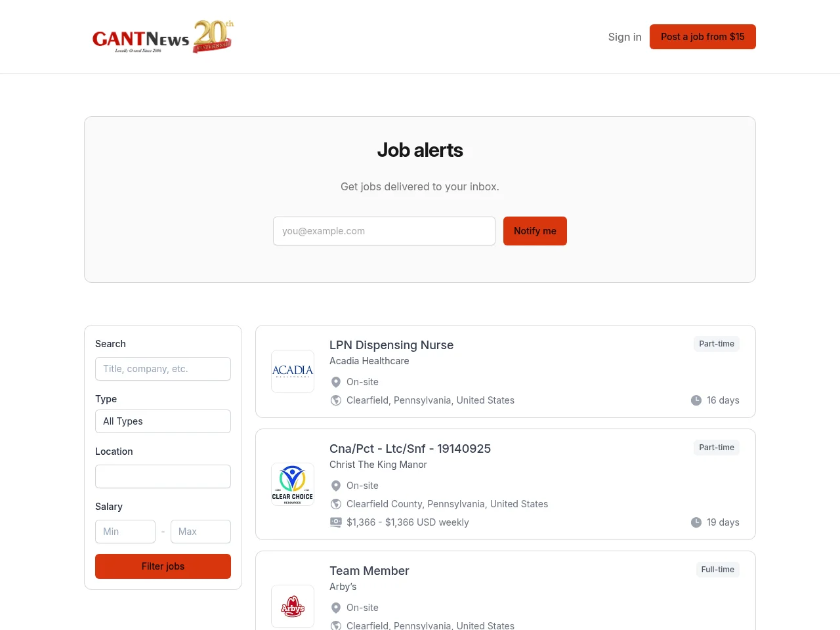
Task: Click Part-time badge on LPN Dispensing Nurse
Action: (x=717, y=344)
